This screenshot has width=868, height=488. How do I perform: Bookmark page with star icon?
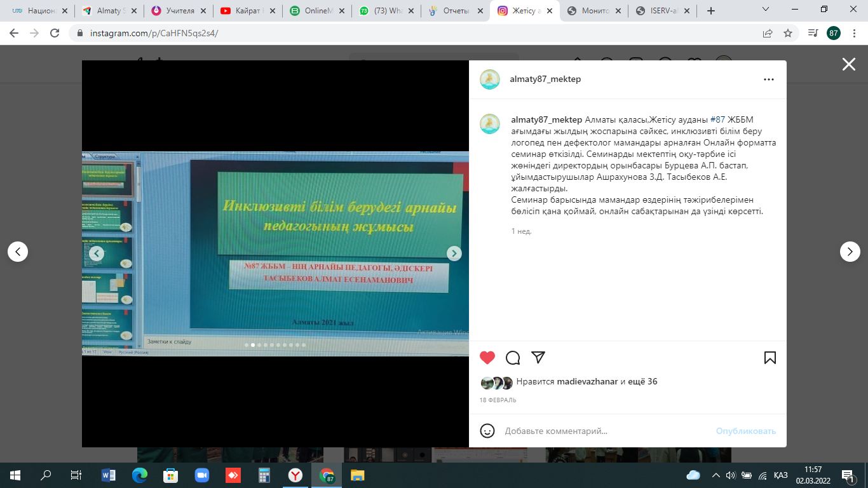[x=788, y=33]
